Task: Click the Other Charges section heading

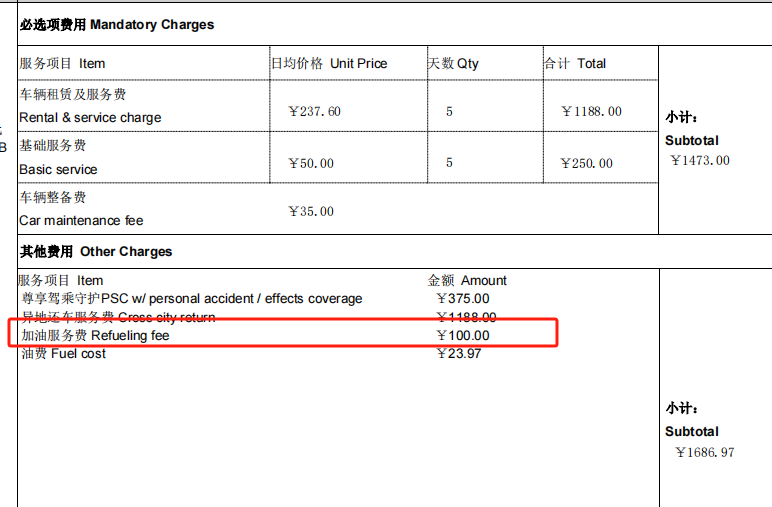Action: point(96,251)
